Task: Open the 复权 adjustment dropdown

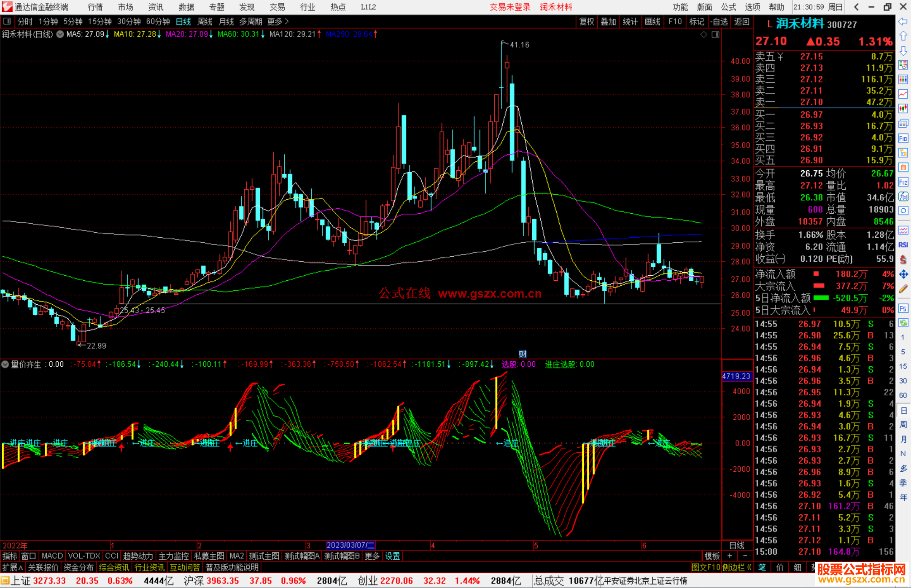Action: 587,21
